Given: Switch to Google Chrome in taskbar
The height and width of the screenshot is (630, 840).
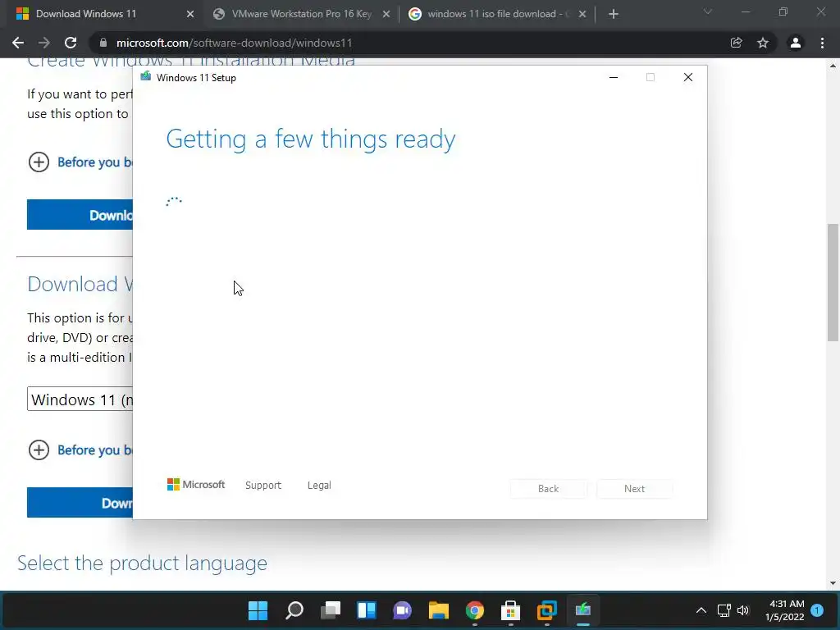Looking at the screenshot, I should point(475,610).
